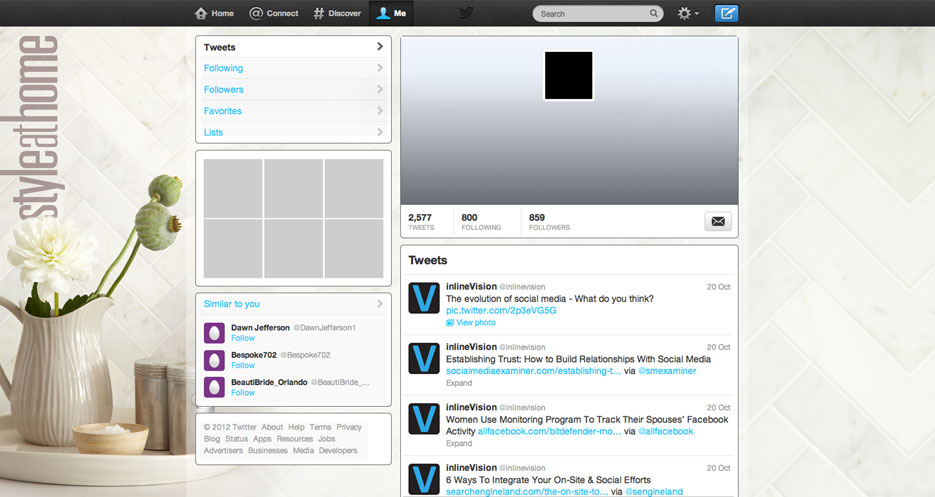View the 800 following count
This screenshot has height=497, width=935.
(x=481, y=222)
